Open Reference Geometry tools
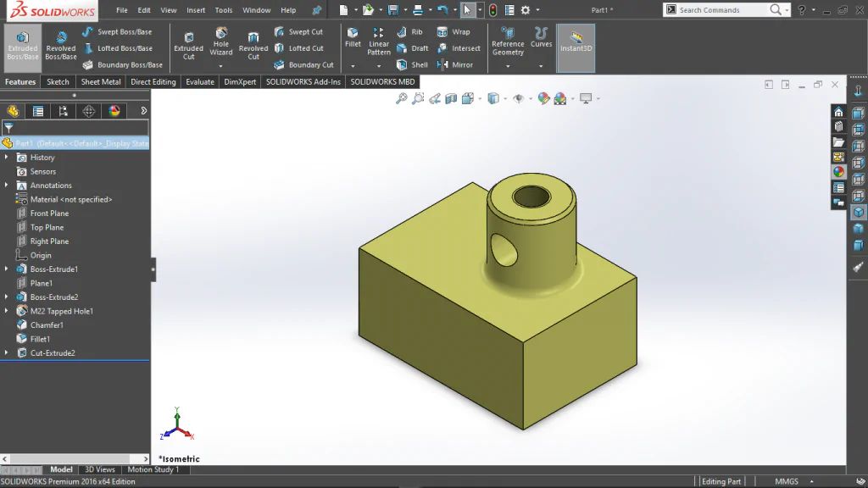This screenshot has width=868, height=488. tap(508, 42)
